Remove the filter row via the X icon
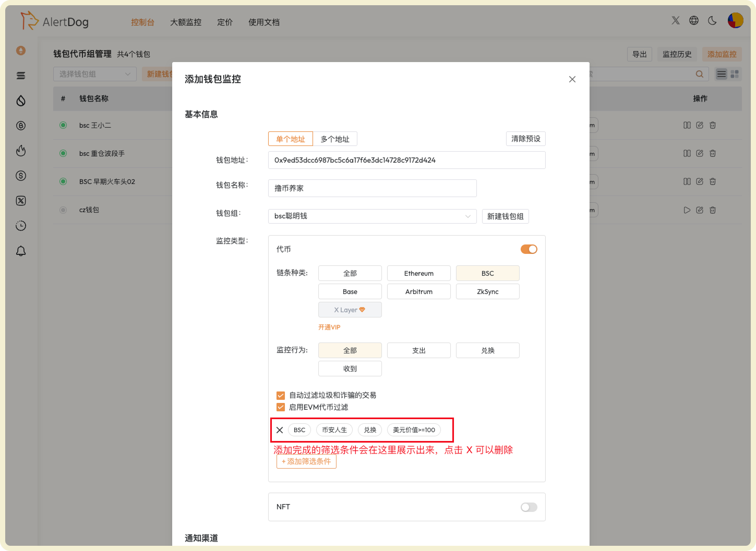 pyautogui.click(x=280, y=430)
